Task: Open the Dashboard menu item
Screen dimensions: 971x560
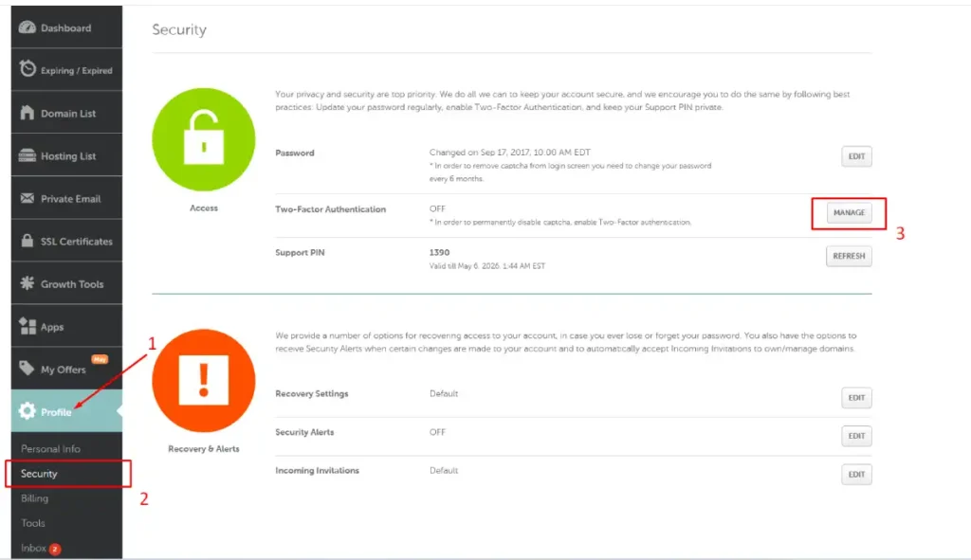Action: [67, 27]
